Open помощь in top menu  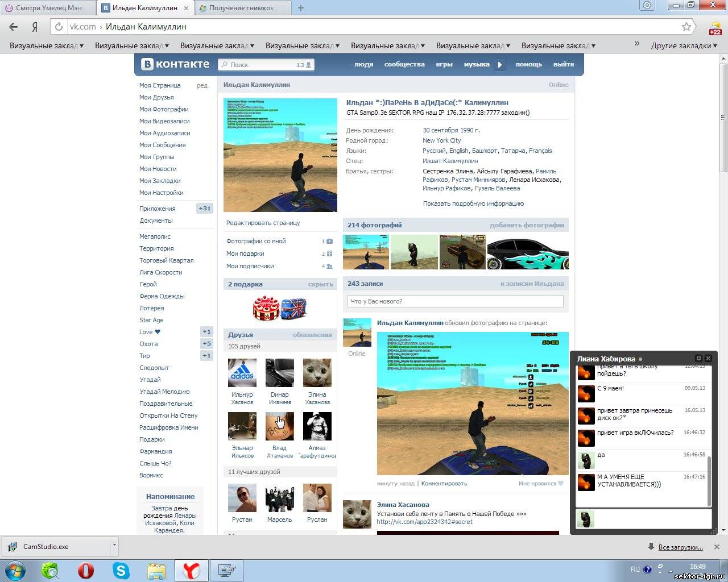pyautogui.click(x=529, y=64)
